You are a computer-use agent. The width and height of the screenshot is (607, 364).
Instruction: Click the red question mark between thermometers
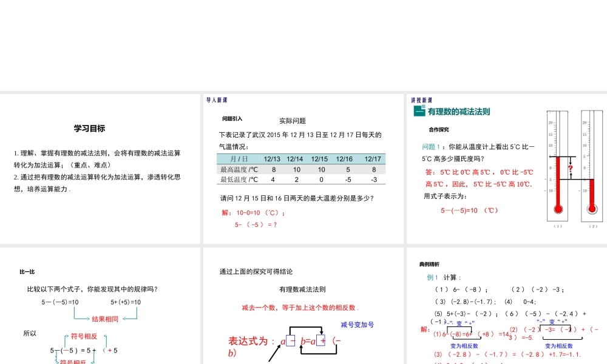tap(571, 168)
